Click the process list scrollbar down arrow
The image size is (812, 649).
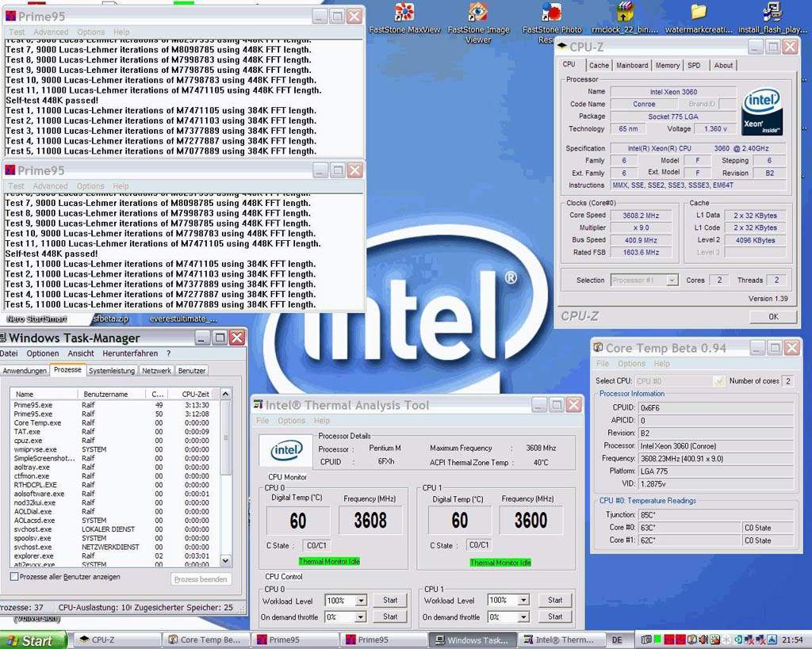tap(225, 560)
